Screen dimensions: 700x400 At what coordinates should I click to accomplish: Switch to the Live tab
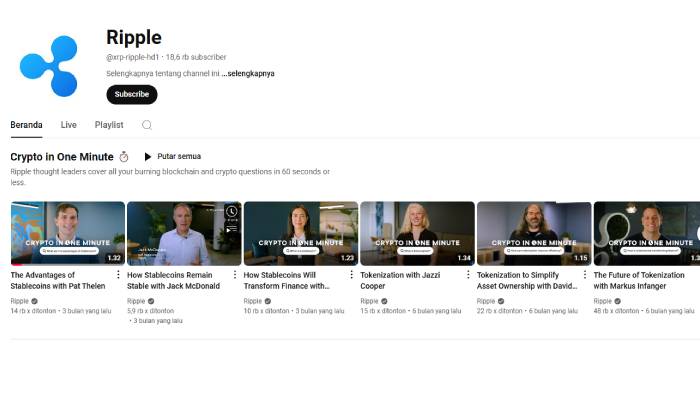[x=69, y=125]
